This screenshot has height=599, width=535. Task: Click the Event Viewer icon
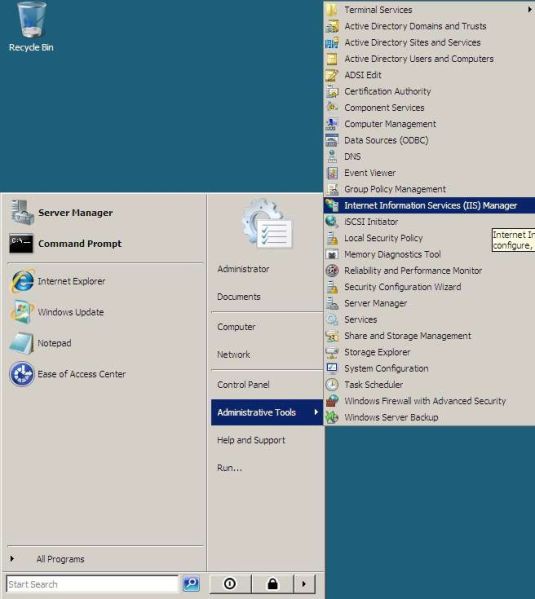point(332,173)
